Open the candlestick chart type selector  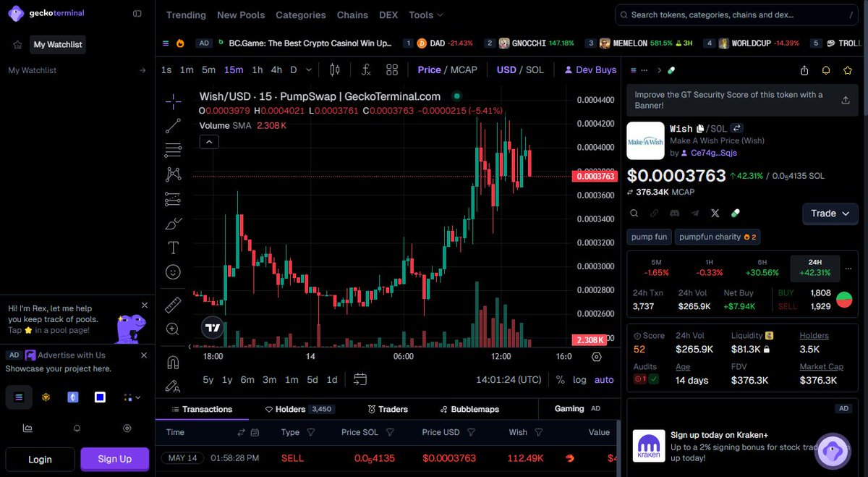(x=335, y=70)
